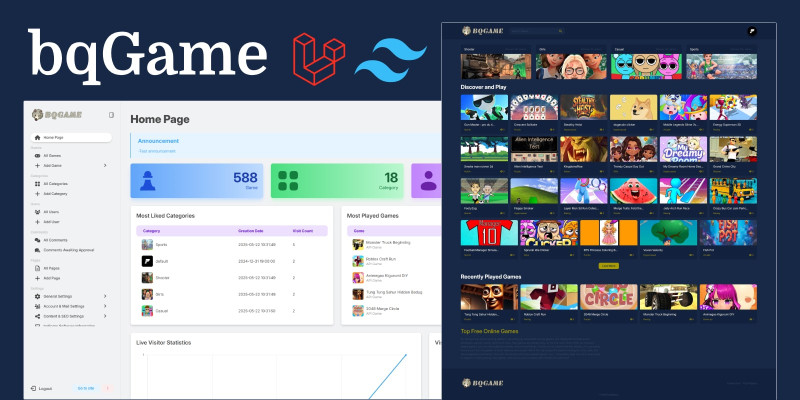Click the Visit Count column header
Screen dimensions: 800x400
(303, 231)
